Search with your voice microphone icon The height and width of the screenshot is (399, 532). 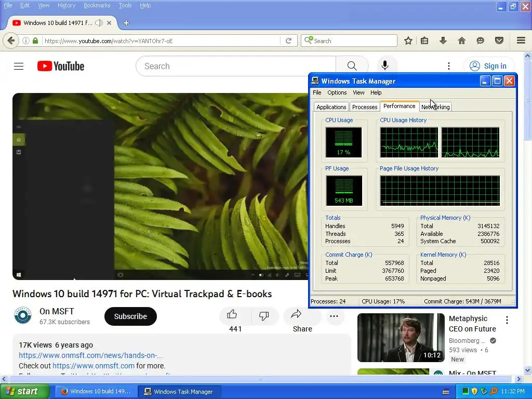385,65
